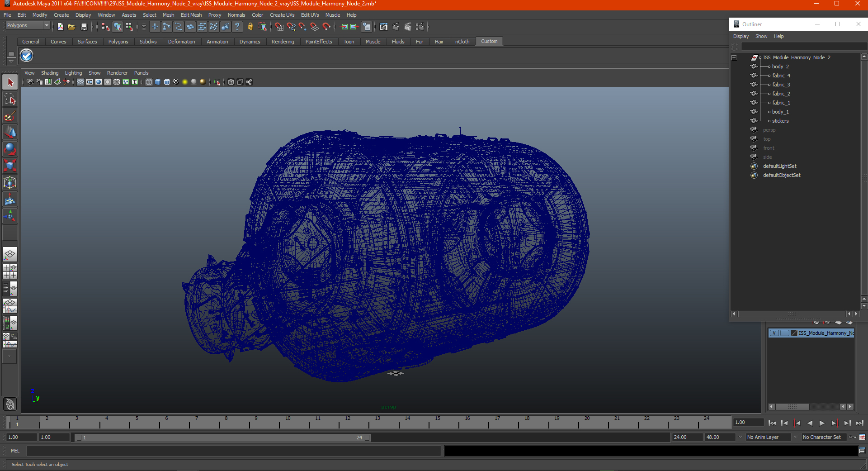Viewport: 868px width, 471px height.
Task: Open the No Anim Layer dropdown arrow
Action: point(740,437)
